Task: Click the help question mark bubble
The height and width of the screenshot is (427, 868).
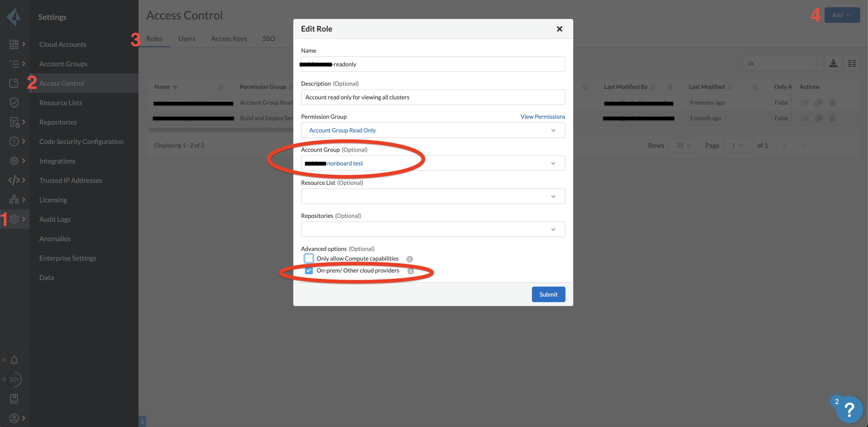Action: 850,410
